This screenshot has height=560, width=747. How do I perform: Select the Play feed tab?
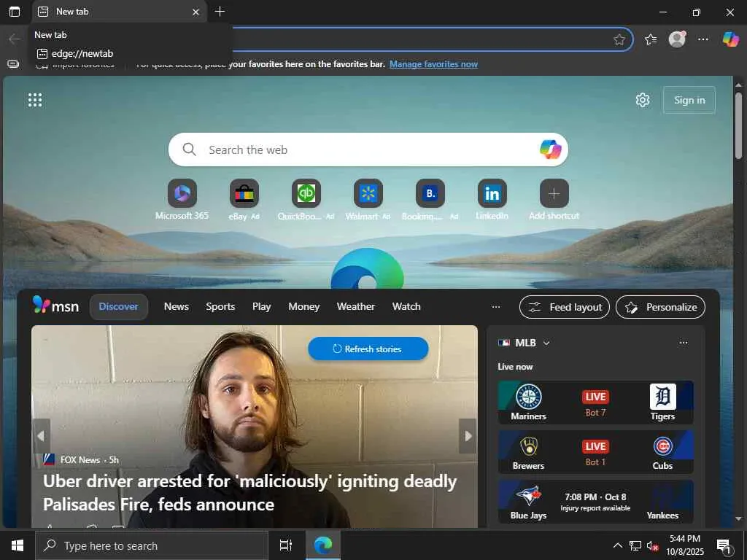262,307
